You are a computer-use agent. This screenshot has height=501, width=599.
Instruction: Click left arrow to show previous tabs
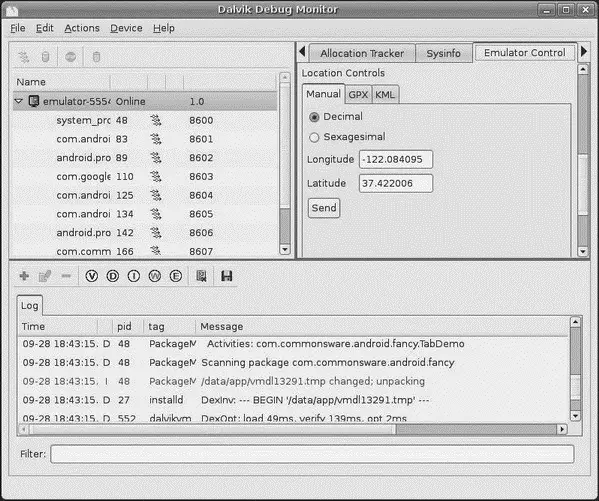(x=302, y=51)
